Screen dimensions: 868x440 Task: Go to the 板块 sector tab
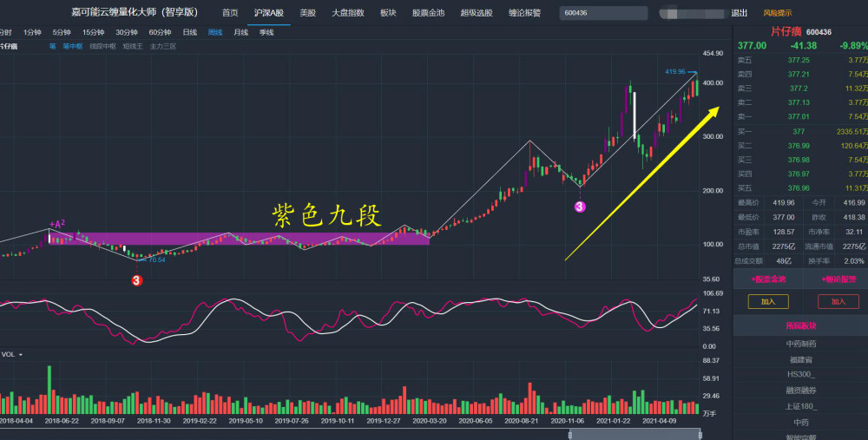[388, 13]
